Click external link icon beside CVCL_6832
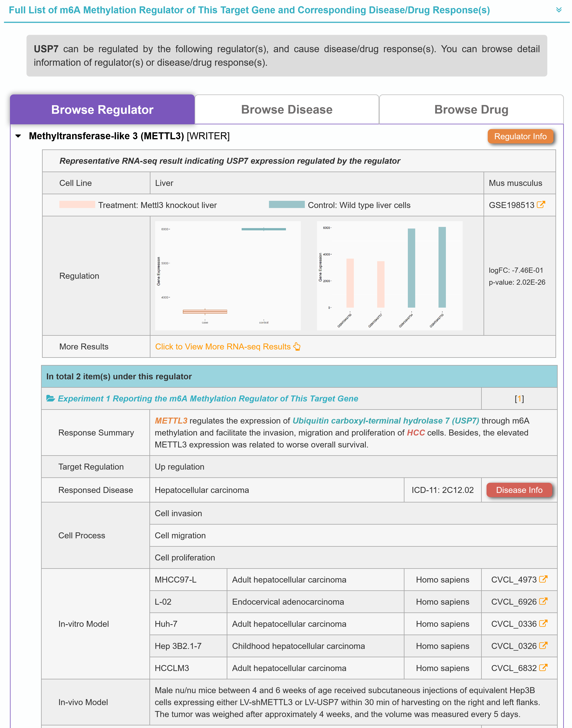The width and height of the screenshot is (572, 728). click(543, 667)
